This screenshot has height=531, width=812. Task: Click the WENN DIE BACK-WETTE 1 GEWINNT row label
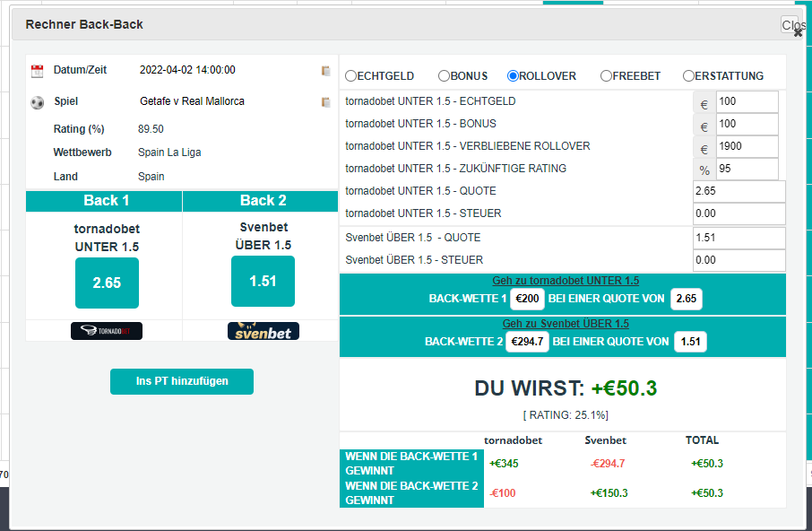pyautogui.click(x=411, y=464)
